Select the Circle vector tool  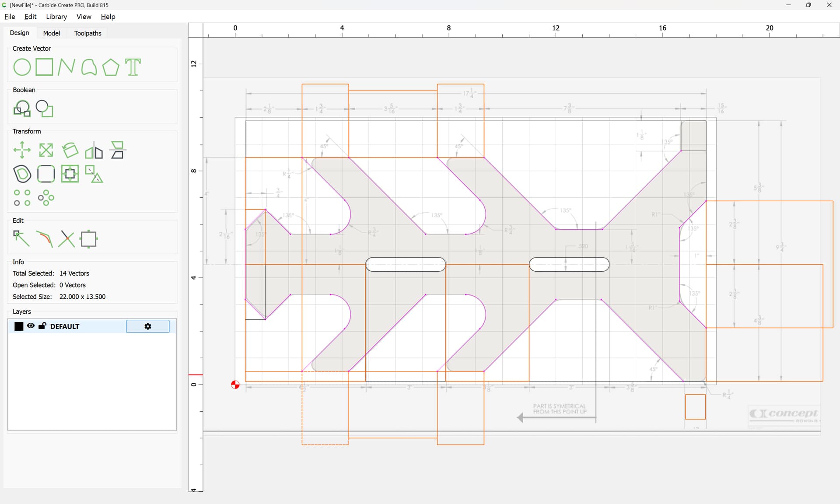[x=22, y=67]
